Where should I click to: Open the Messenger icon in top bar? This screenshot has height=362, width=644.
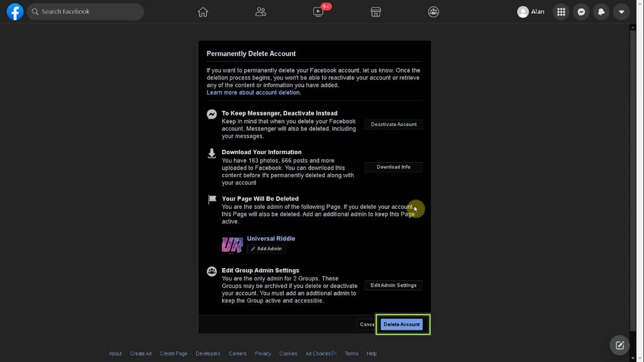pyautogui.click(x=581, y=12)
